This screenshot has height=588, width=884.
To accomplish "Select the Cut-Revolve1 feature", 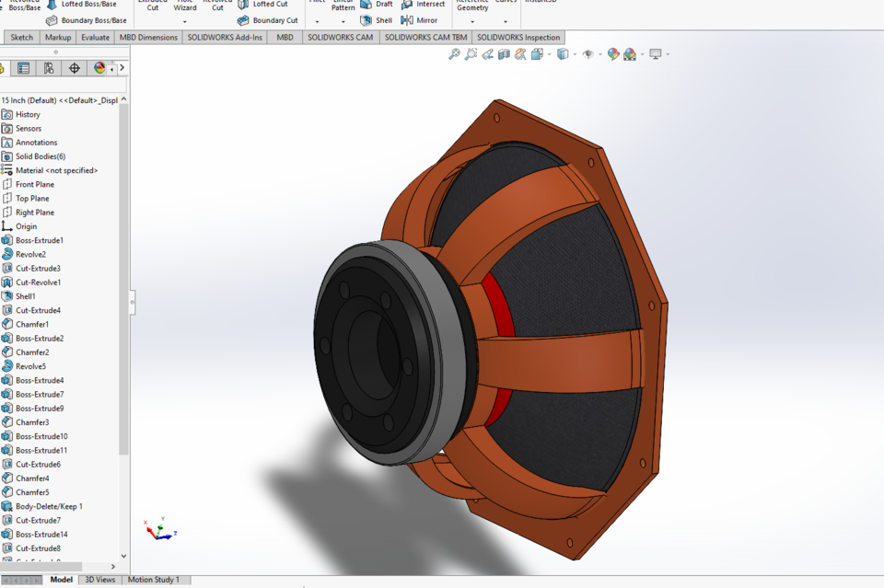I will click(40, 282).
